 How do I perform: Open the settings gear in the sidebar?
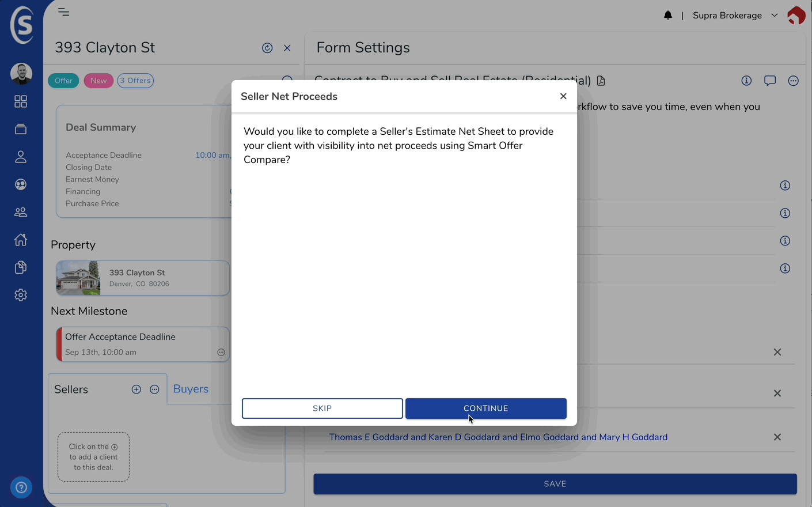point(21,295)
